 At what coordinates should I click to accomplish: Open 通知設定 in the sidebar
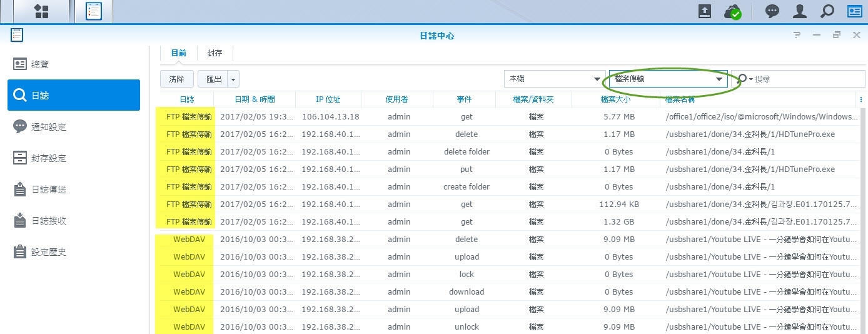74,126
